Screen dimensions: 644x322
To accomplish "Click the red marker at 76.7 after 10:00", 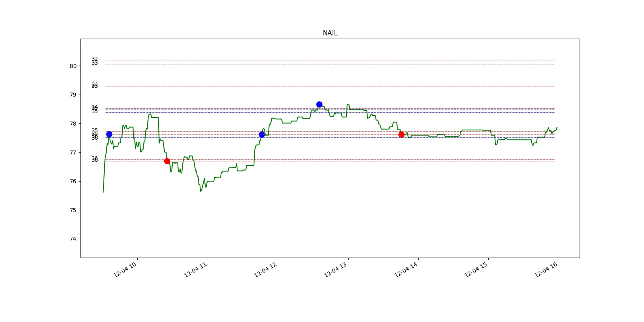I will [x=167, y=161].
